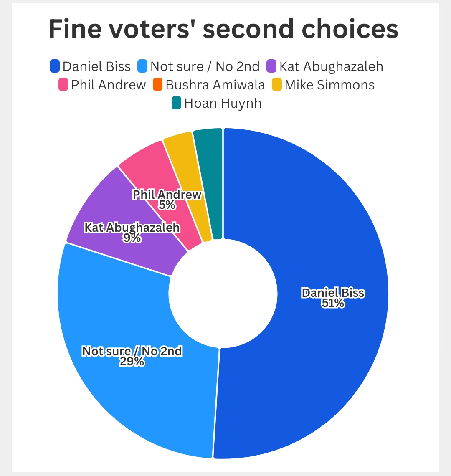This screenshot has width=451, height=476.
Task: Click the Mike Simmons legend text
Action: 329,85
